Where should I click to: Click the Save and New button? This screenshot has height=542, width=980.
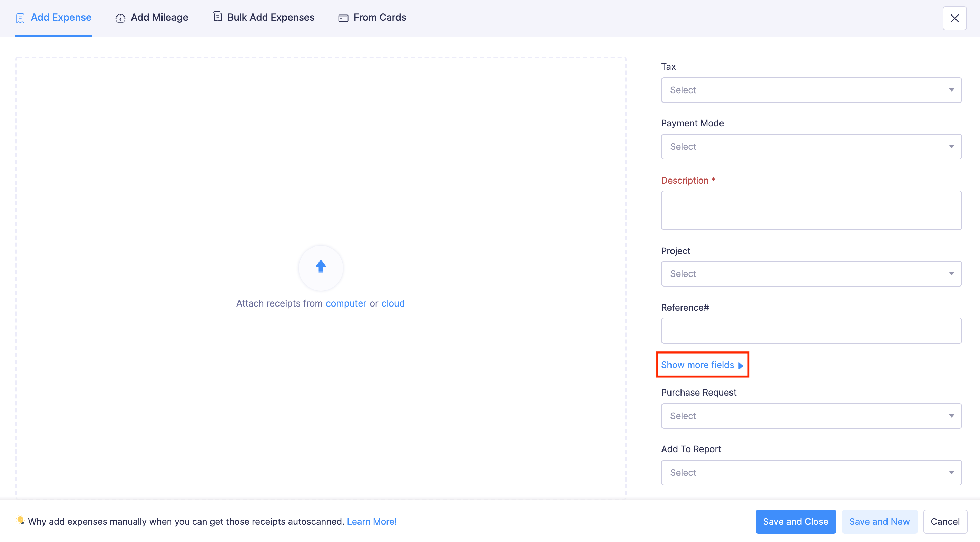[x=880, y=521]
